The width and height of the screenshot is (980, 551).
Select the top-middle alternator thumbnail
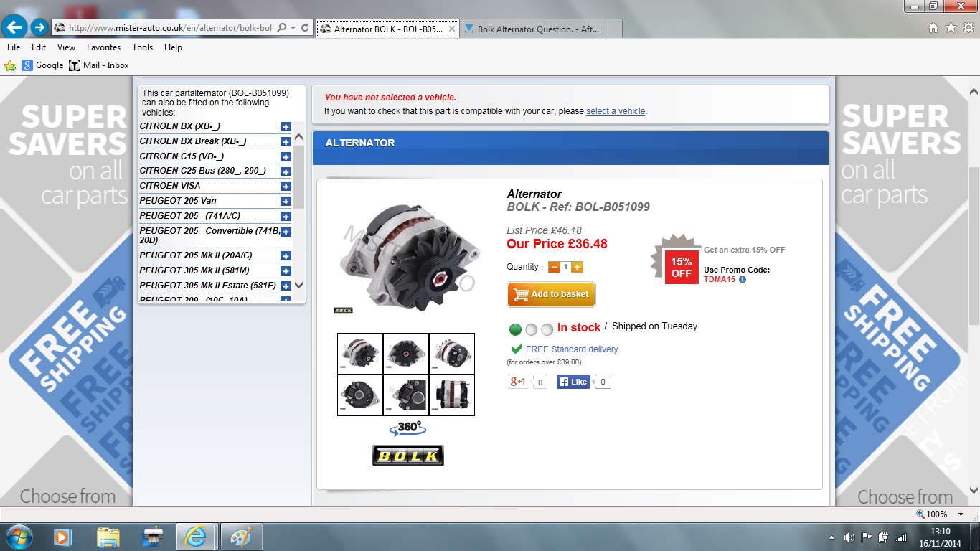406,354
